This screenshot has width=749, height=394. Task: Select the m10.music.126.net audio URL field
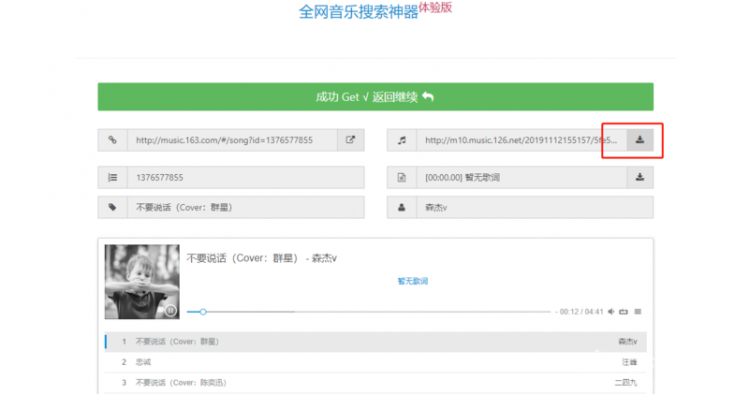(x=522, y=140)
